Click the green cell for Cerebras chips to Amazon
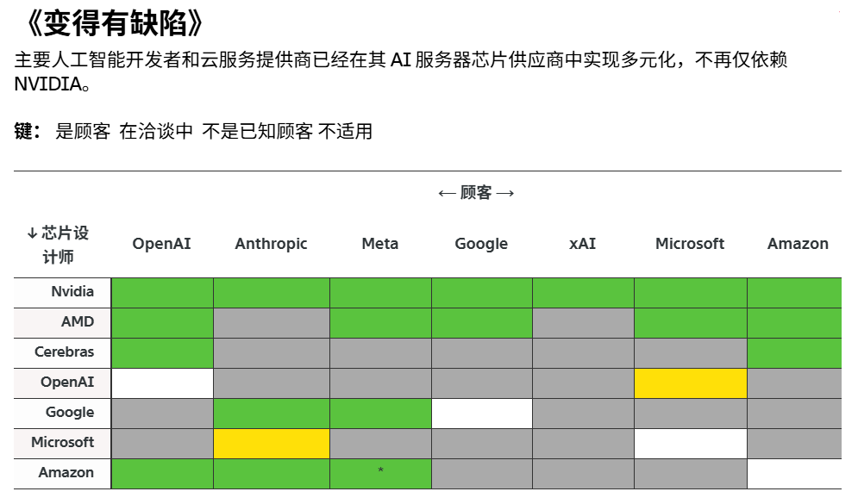The width and height of the screenshot is (858, 504). 794,352
